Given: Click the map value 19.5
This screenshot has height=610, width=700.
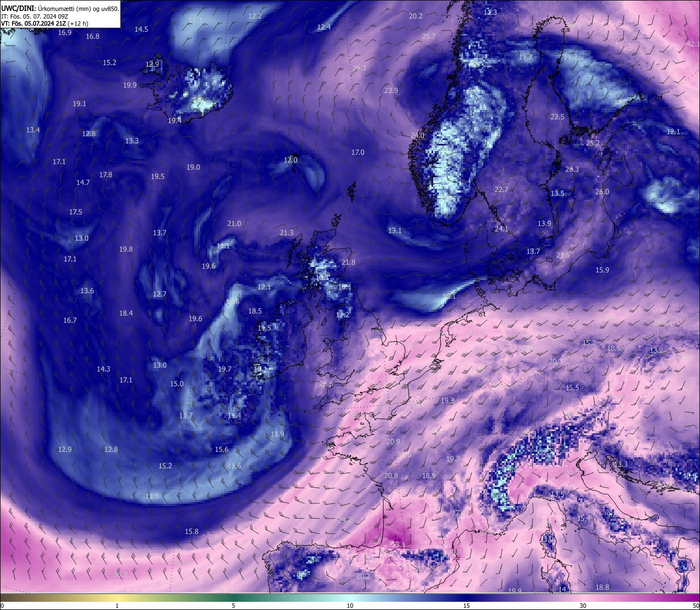Looking at the screenshot, I should tap(157, 177).
